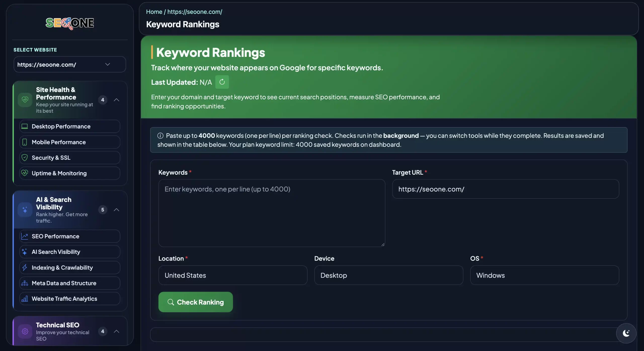
Task: Toggle dark mode moon icon
Action: point(626,333)
